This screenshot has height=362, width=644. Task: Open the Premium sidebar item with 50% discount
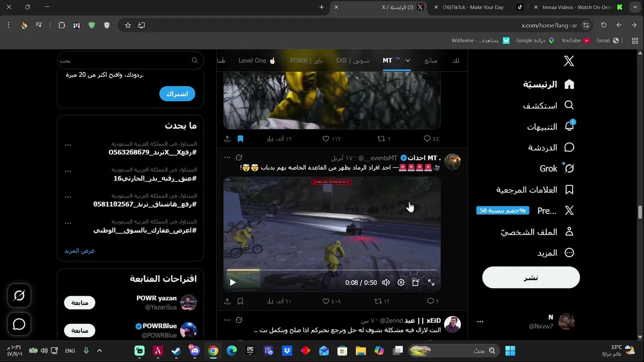(x=526, y=211)
